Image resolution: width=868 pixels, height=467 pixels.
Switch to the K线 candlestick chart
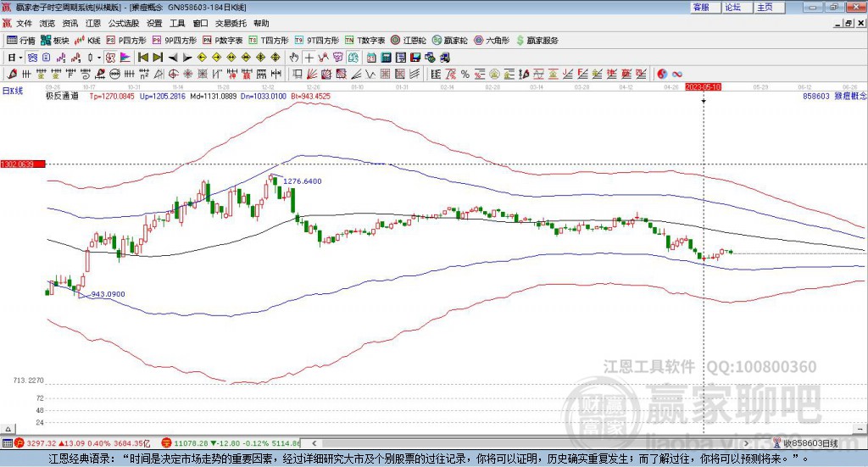pos(87,41)
